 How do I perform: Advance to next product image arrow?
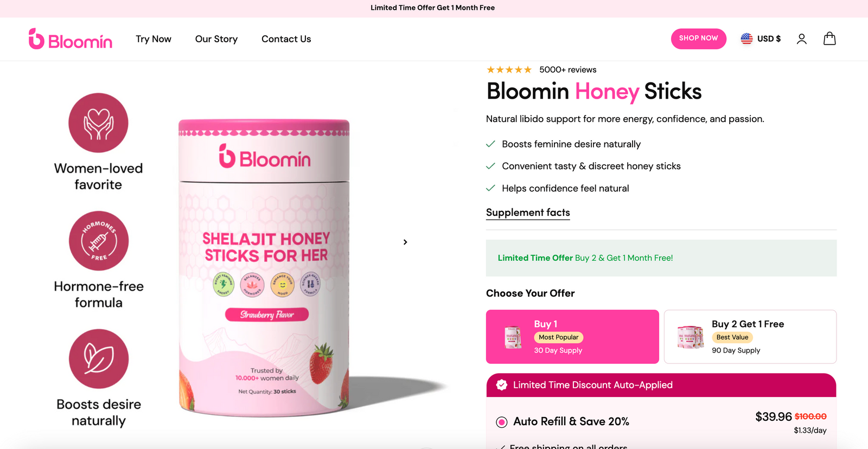pyautogui.click(x=405, y=242)
